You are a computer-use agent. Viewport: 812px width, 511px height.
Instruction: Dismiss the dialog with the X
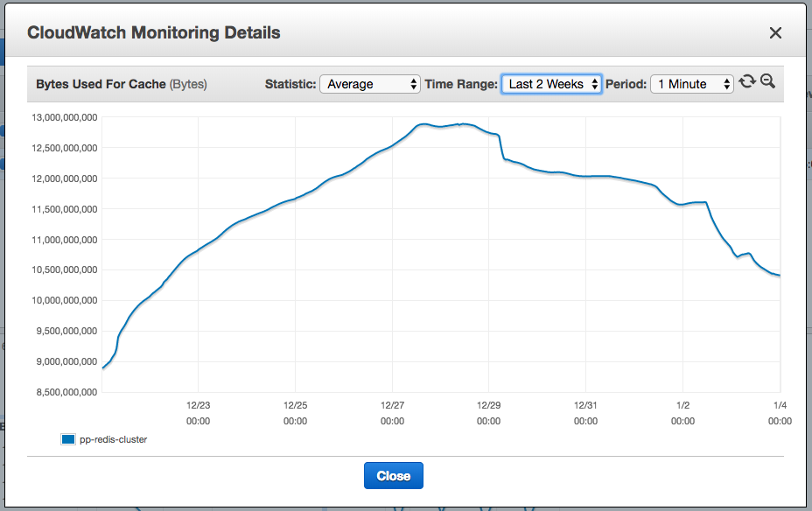(775, 32)
